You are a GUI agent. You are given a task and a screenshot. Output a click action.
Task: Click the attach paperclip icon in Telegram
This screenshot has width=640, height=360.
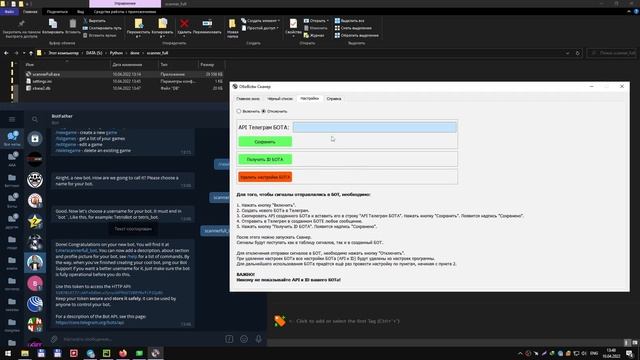54,339
